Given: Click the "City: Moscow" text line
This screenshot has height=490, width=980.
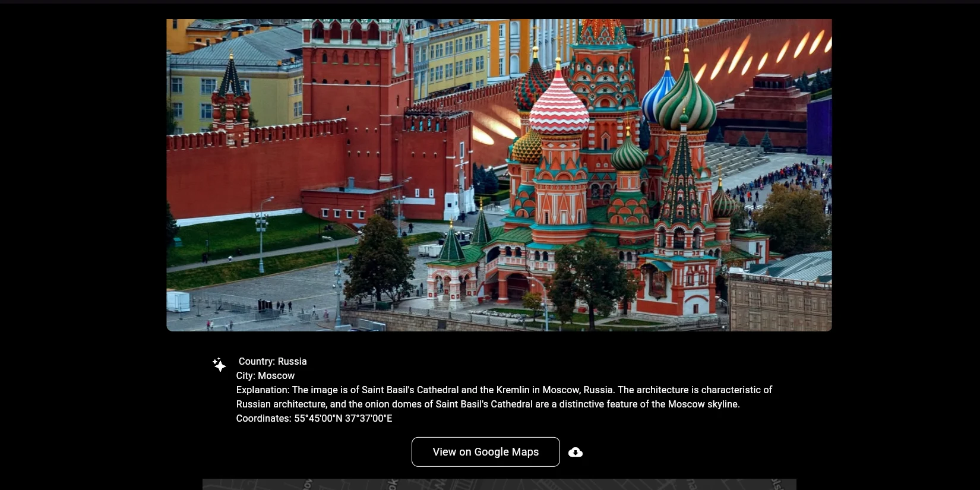Looking at the screenshot, I should tap(265, 375).
